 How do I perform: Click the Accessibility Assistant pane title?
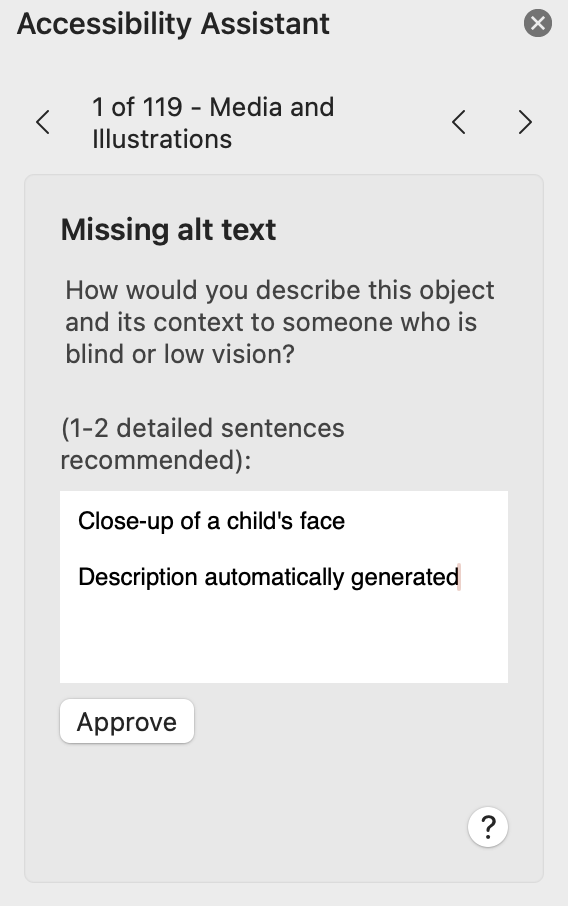point(173,24)
